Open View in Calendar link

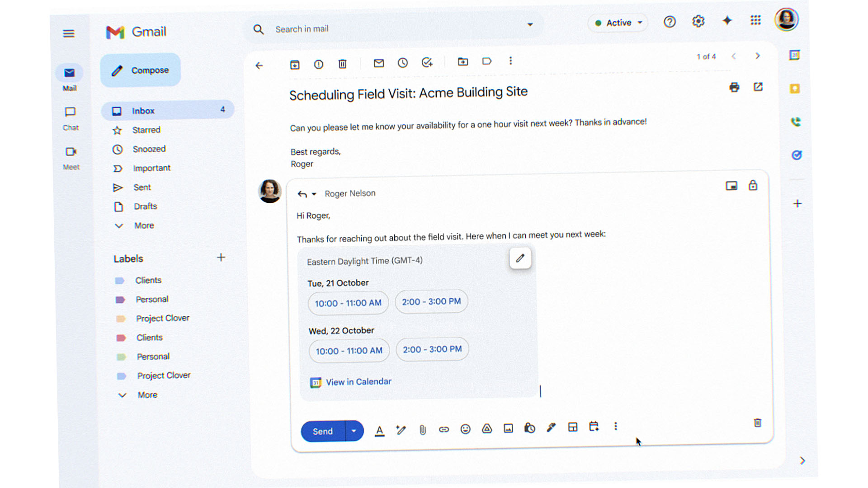pos(358,382)
